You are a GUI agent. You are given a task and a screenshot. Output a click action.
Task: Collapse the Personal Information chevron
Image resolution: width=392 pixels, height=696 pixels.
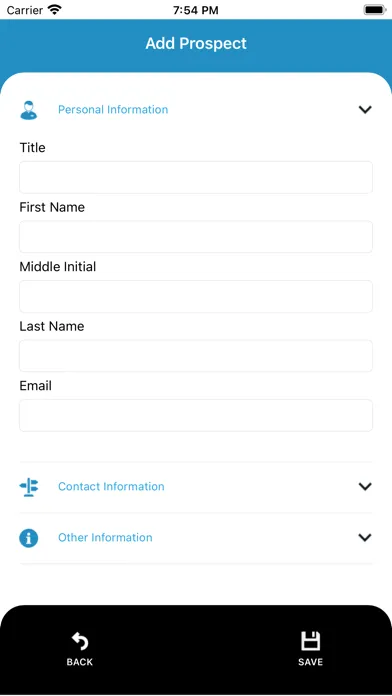tap(365, 110)
